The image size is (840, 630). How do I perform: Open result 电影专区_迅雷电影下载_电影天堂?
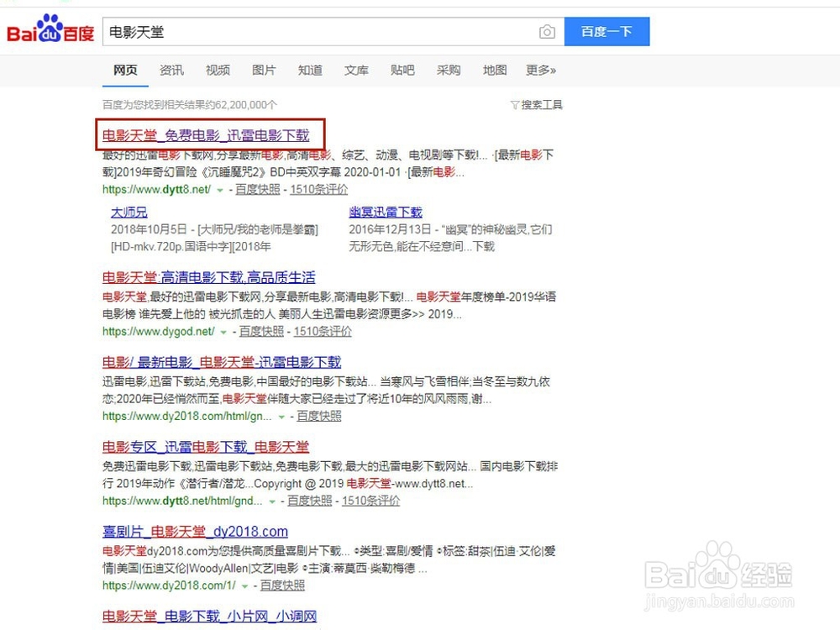206,446
